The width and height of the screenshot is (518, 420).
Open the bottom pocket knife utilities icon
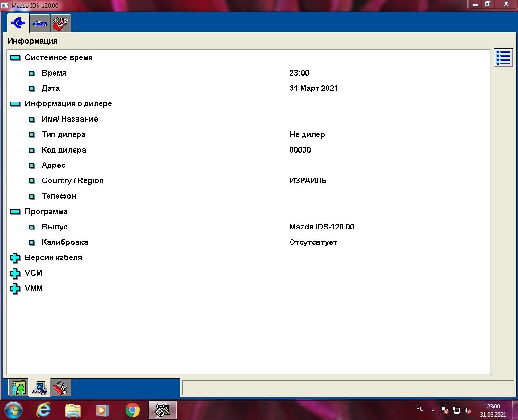pos(61,388)
